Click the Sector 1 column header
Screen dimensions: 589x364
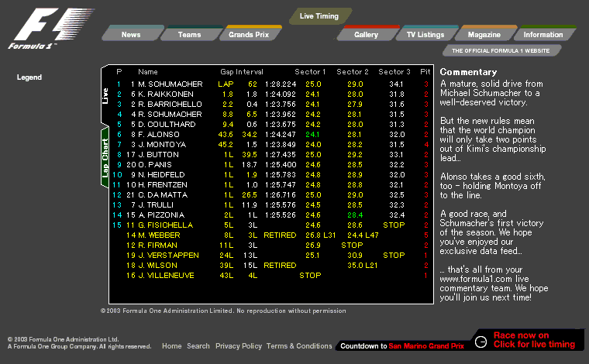tap(310, 72)
